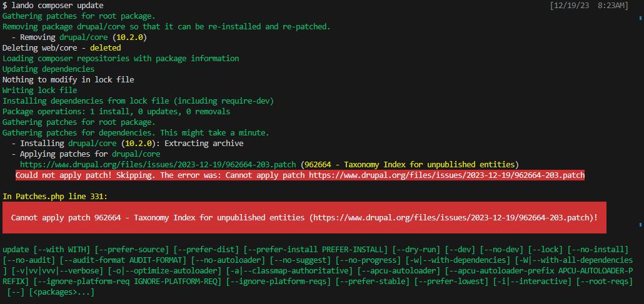Click the "[<packages>...]" argument
Viewport: 644px width, 304px height.
click(62, 292)
